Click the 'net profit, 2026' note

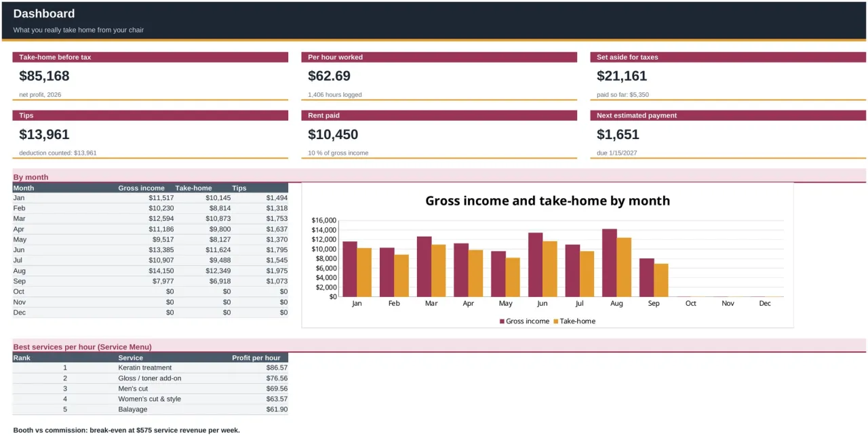click(x=40, y=95)
